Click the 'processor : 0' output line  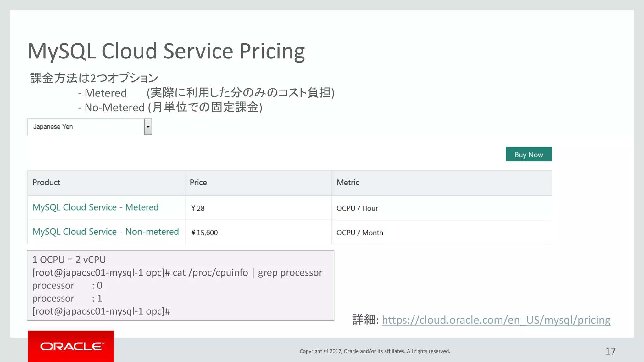[67, 285]
